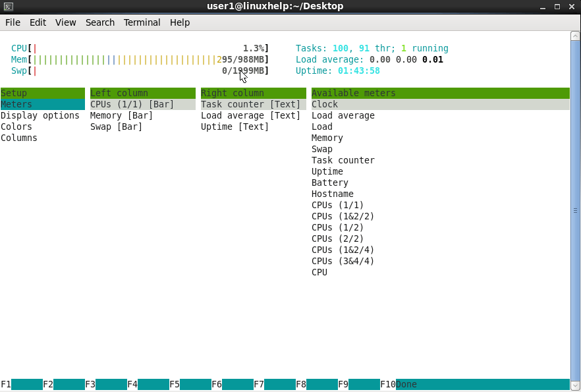Select CPUs (1/1) [Bar] in Left column
Screen dimensions: 581x392
coord(143,105)
